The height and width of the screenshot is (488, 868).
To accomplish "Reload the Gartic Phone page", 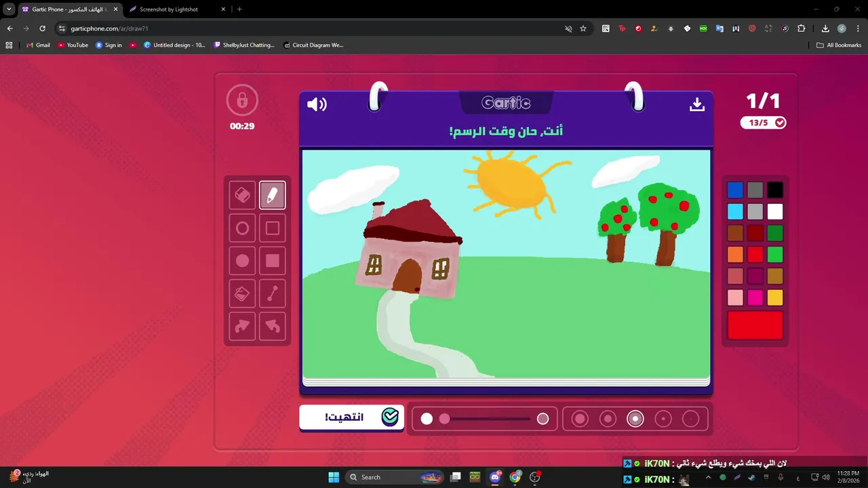I will (42, 28).
